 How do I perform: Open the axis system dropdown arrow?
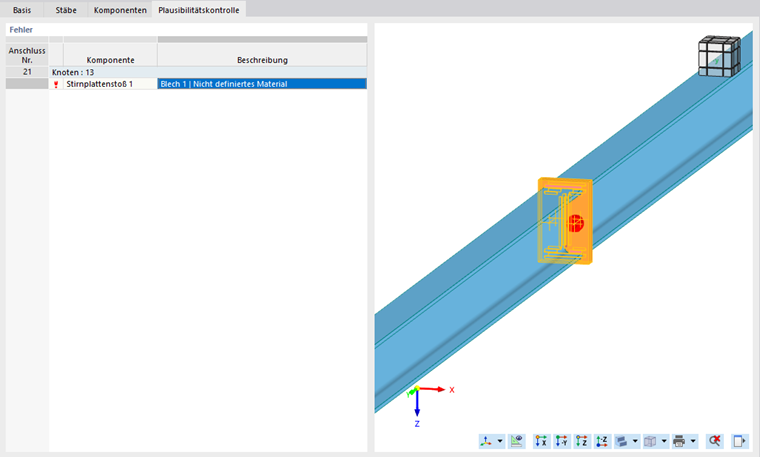tap(500, 441)
